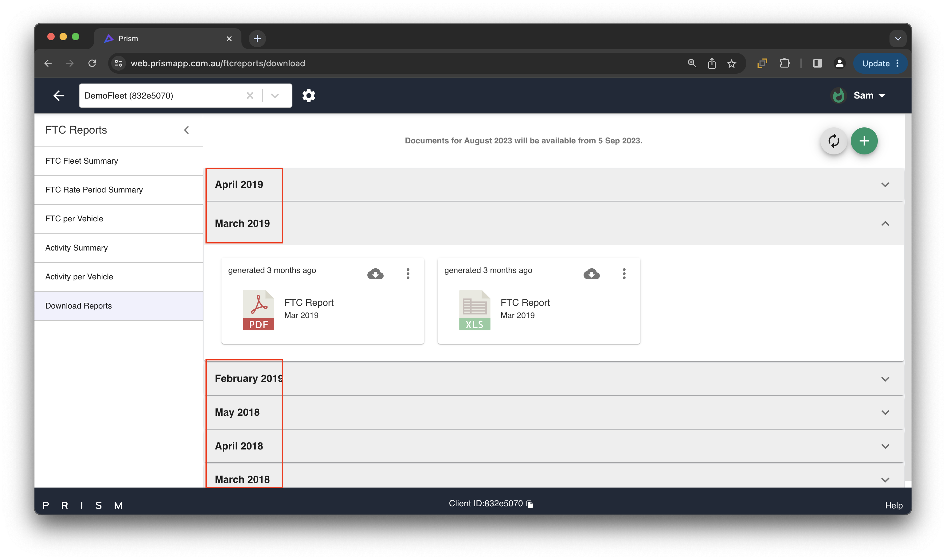Open FTC Fleet Summary in the sidebar
The width and height of the screenshot is (946, 560).
pos(81,161)
